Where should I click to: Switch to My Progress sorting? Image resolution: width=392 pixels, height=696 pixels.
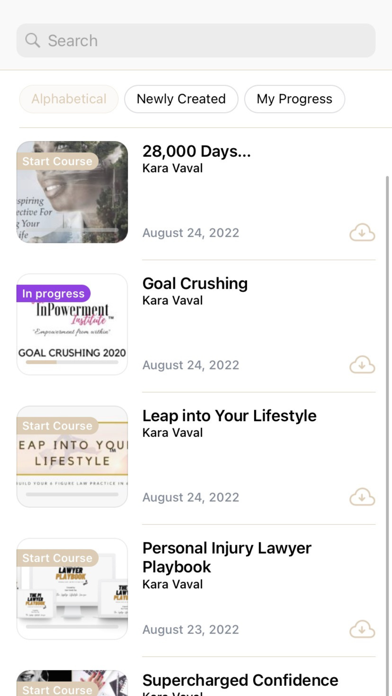point(294,99)
